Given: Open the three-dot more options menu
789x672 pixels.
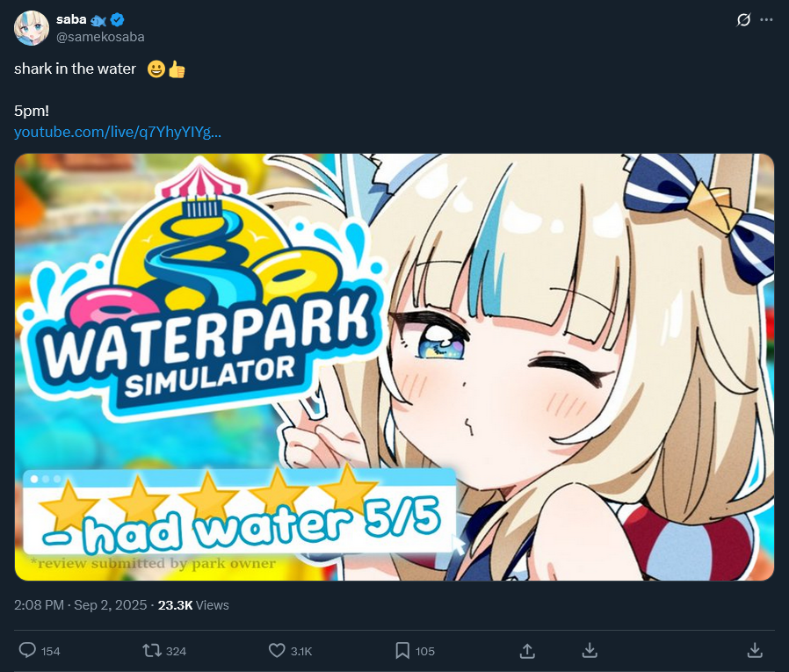Looking at the screenshot, I should (x=766, y=20).
